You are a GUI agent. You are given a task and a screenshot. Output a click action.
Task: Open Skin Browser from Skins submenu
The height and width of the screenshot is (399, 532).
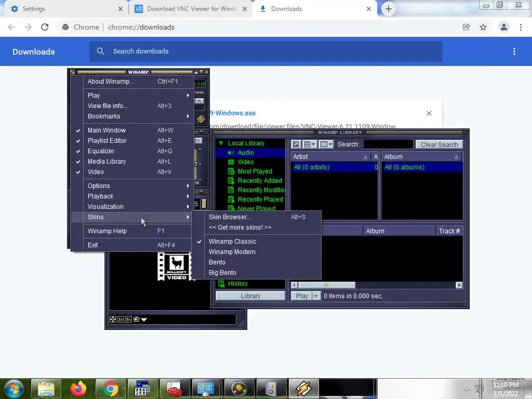click(258, 217)
